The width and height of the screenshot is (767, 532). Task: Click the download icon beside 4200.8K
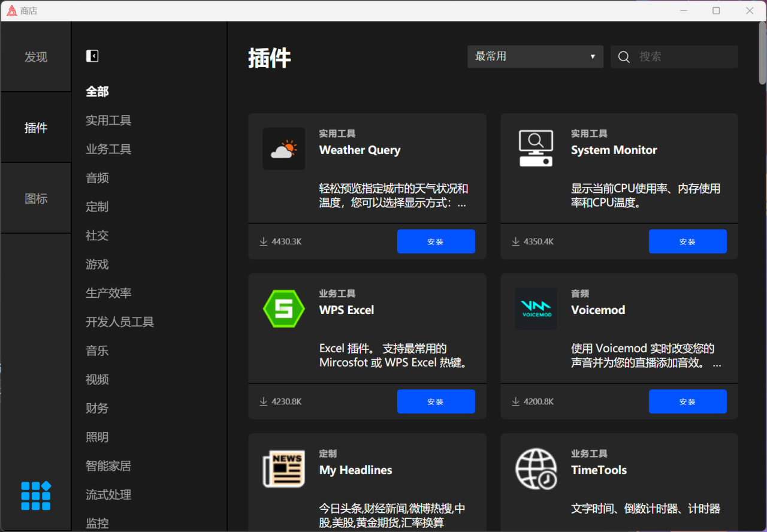[515, 401]
